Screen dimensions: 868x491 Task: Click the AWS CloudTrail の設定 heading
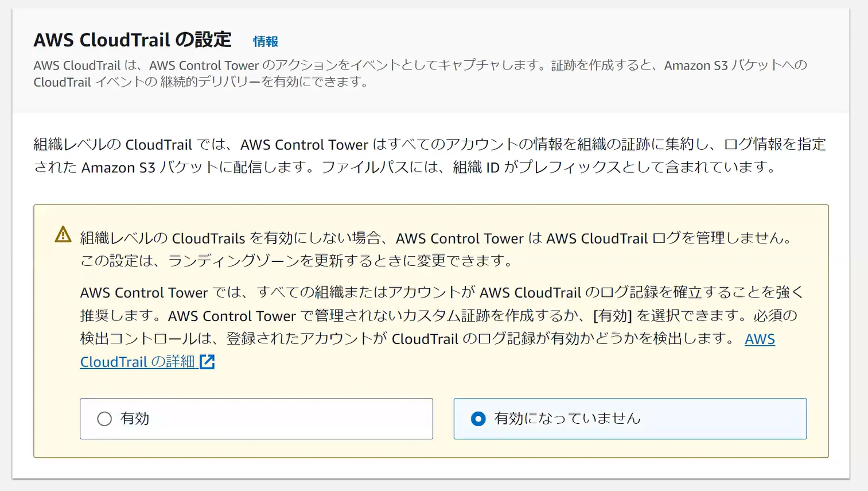[133, 40]
